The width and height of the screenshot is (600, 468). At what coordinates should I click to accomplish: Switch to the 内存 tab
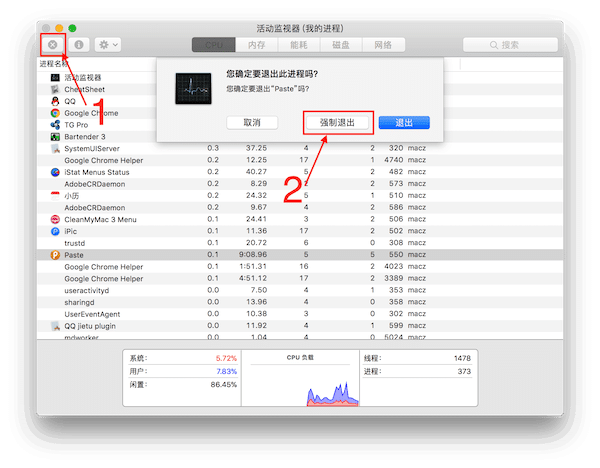[256, 45]
